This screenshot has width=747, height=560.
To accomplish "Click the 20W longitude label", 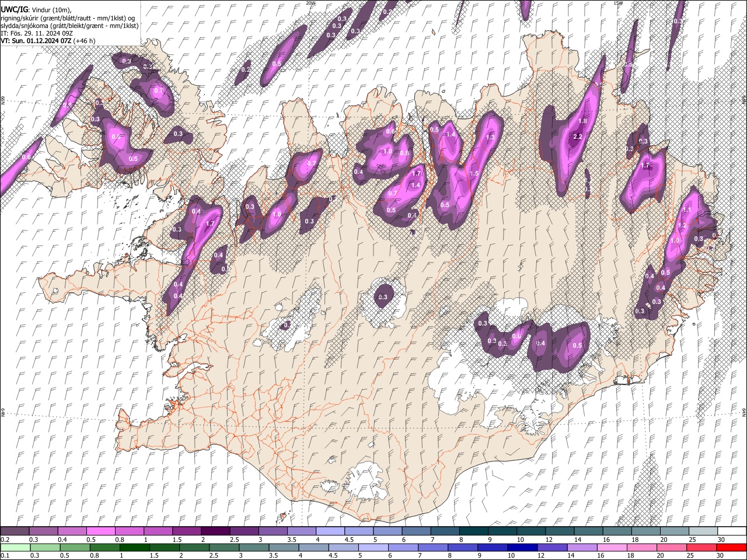I will tap(310, 3).
